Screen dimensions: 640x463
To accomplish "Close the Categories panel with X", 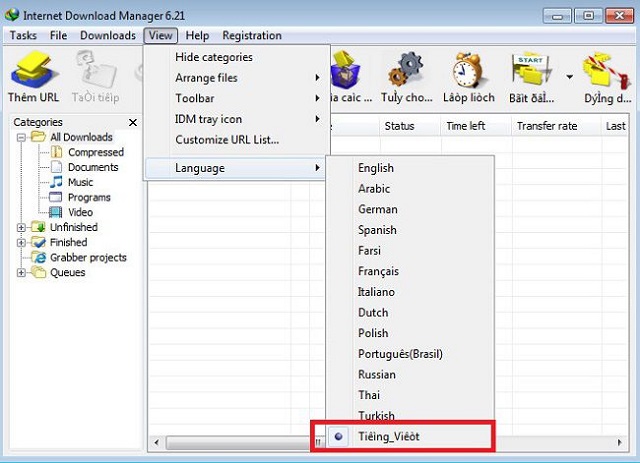I will pyautogui.click(x=133, y=122).
